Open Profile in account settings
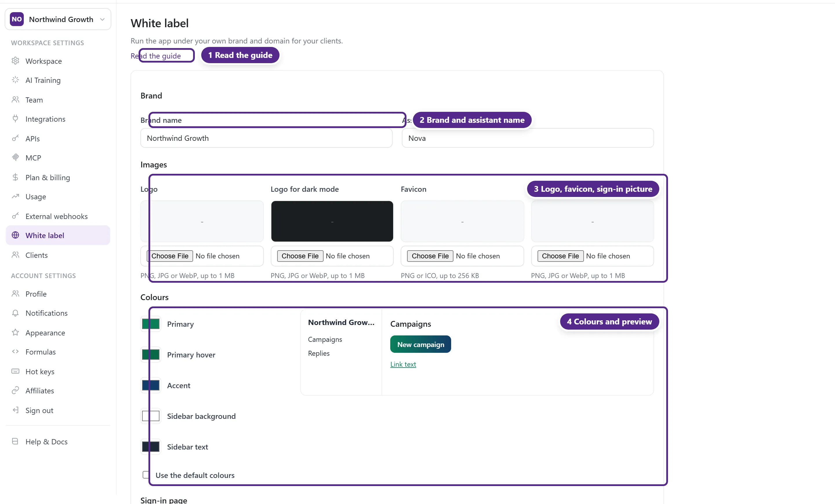 pyautogui.click(x=58, y=294)
